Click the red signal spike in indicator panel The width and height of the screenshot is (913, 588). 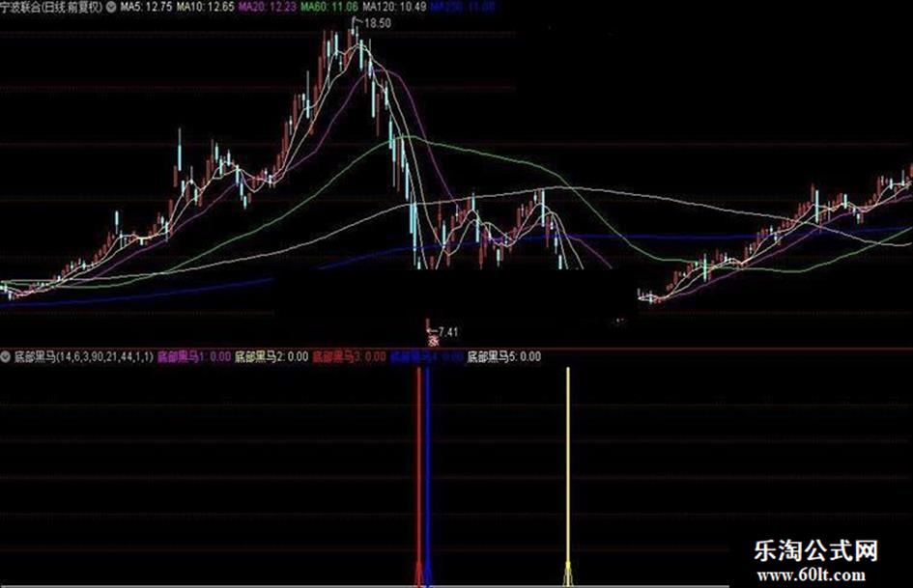(418, 476)
